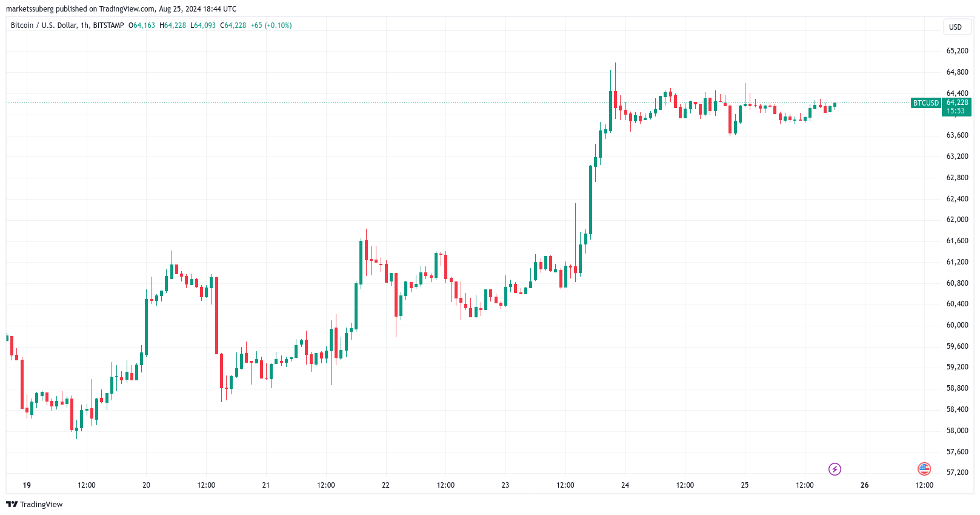Click the open price value O64,163

click(x=142, y=25)
